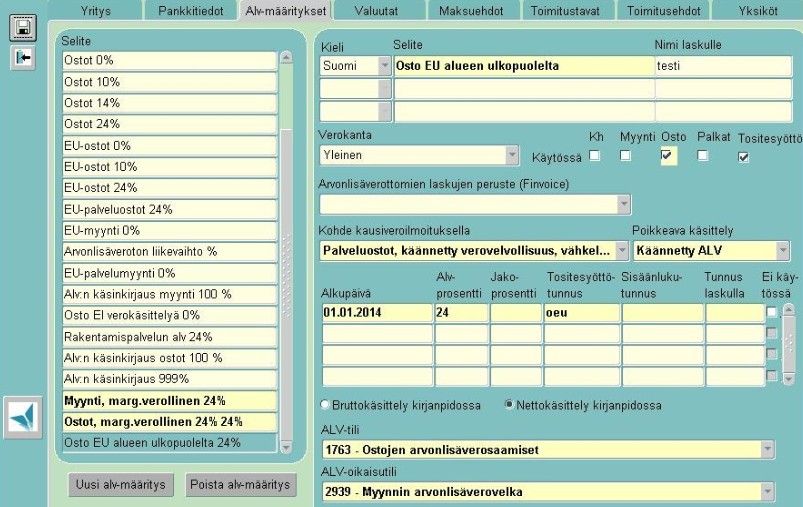Switch to the Maksuehdot tab
This screenshot has width=803, height=507.
[x=471, y=11]
